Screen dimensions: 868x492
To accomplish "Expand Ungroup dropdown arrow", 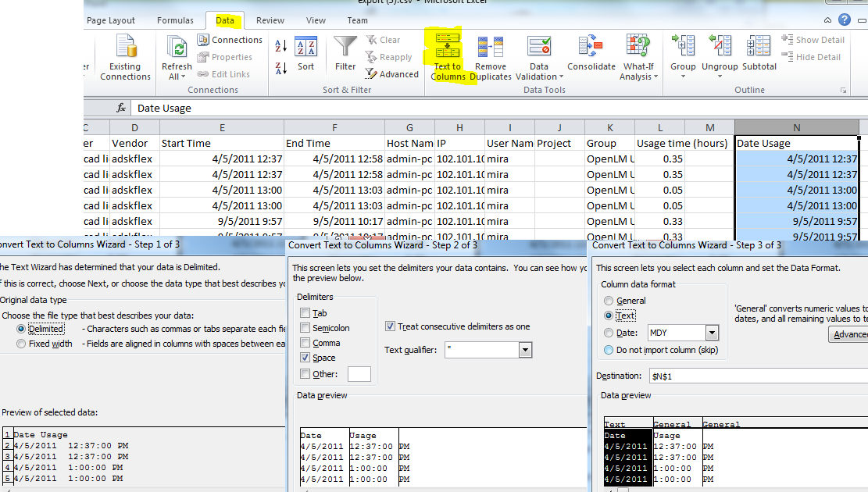I will pos(720,77).
